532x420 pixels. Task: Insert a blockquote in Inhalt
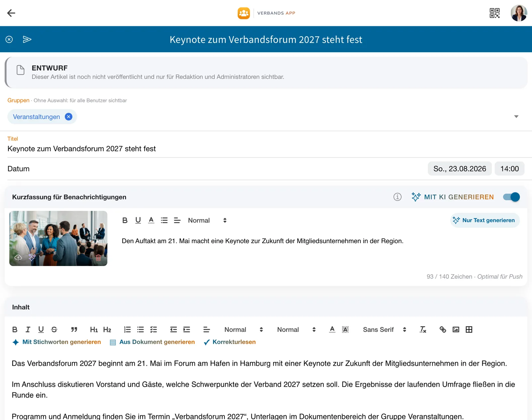pyautogui.click(x=74, y=330)
